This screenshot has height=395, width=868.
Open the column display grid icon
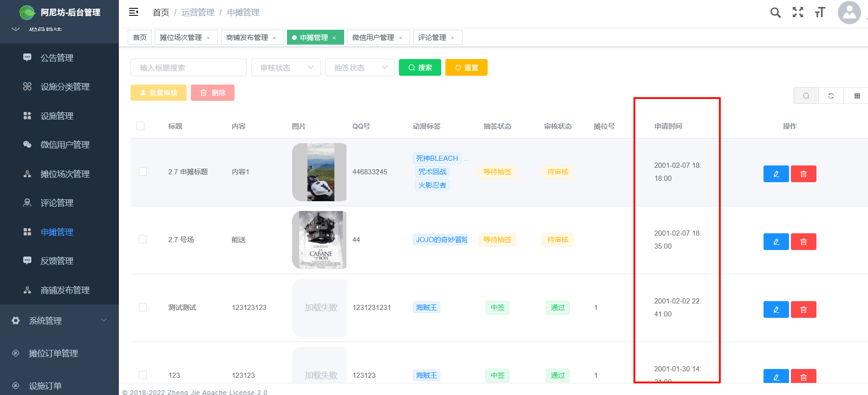coord(857,96)
